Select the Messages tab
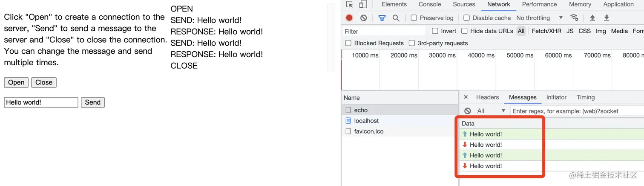This screenshot has width=644, height=186. click(523, 97)
